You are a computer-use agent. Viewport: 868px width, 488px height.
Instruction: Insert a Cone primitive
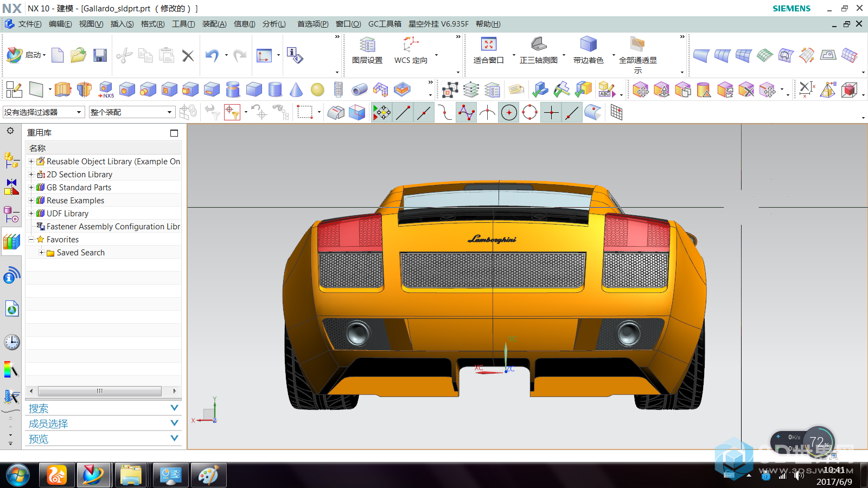click(x=296, y=89)
